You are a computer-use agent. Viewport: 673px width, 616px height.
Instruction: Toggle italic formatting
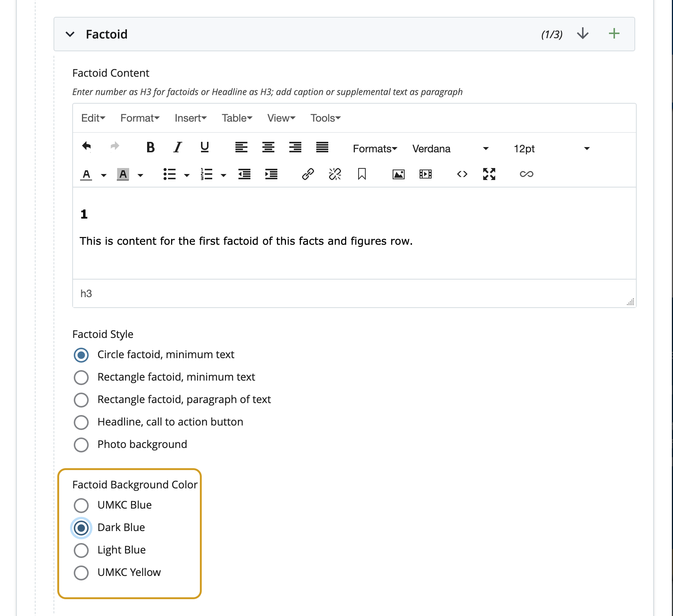[x=178, y=147]
